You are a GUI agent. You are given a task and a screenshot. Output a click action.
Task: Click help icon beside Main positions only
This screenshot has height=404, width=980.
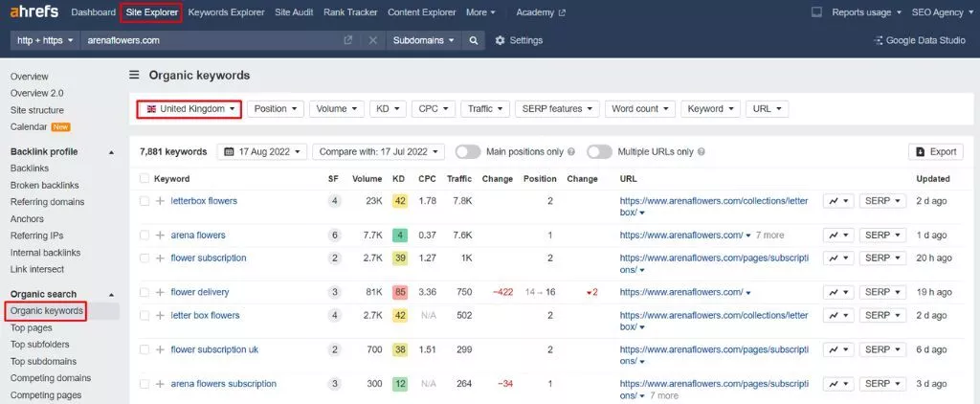570,151
